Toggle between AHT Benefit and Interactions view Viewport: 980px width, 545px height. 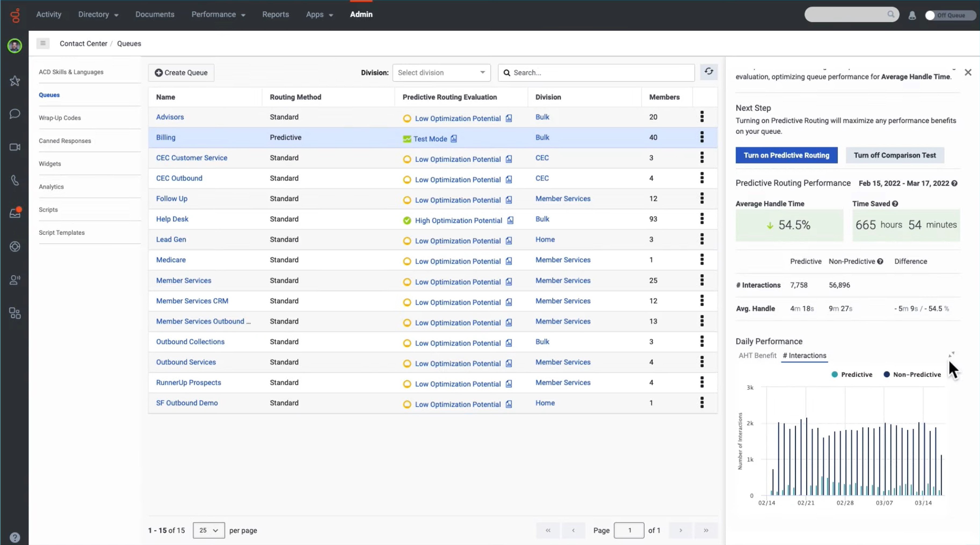(757, 355)
